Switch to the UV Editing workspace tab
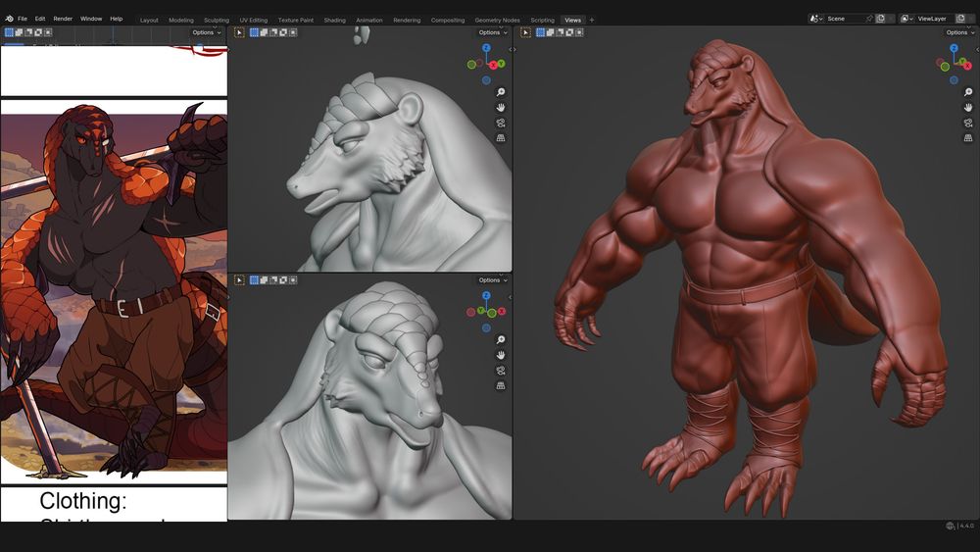This screenshot has width=980, height=552. (253, 20)
